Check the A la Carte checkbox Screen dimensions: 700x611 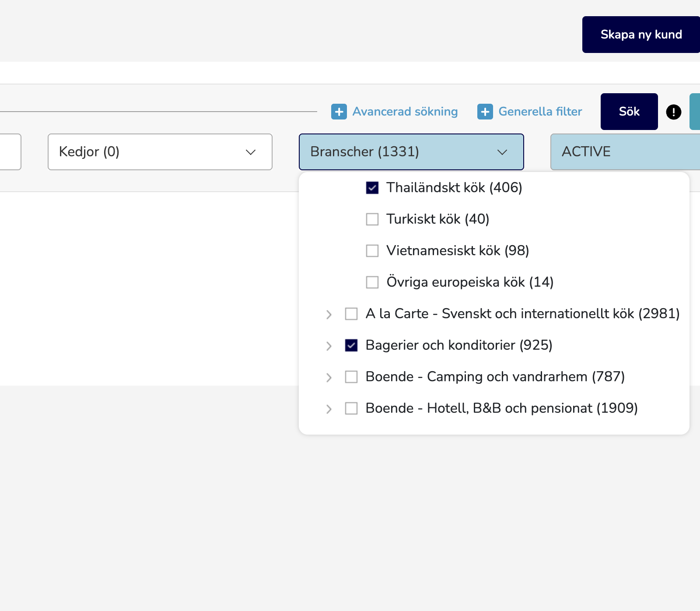click(x=351, y=314)
